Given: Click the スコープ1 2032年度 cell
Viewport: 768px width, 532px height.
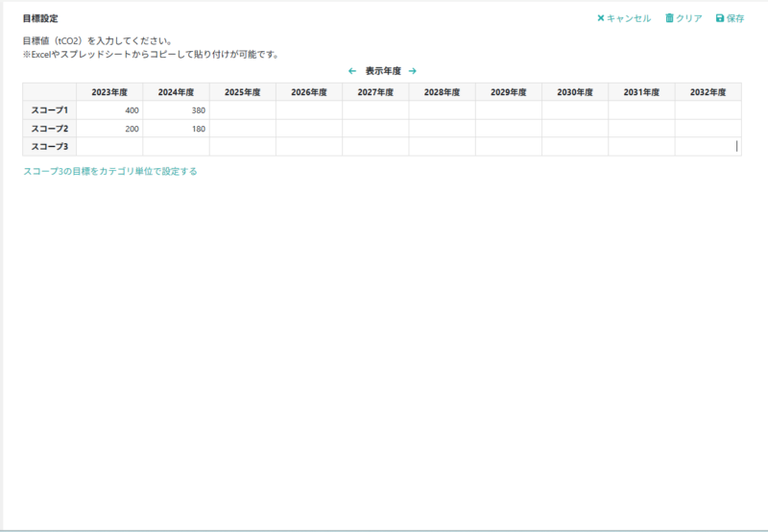Looking at the screenshot, I should click(708, 110).
